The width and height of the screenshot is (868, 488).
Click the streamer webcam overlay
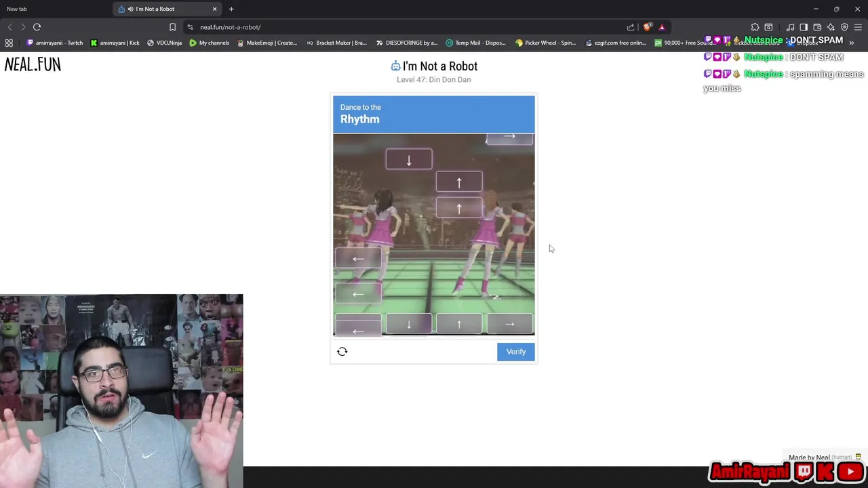pos(121,391)
